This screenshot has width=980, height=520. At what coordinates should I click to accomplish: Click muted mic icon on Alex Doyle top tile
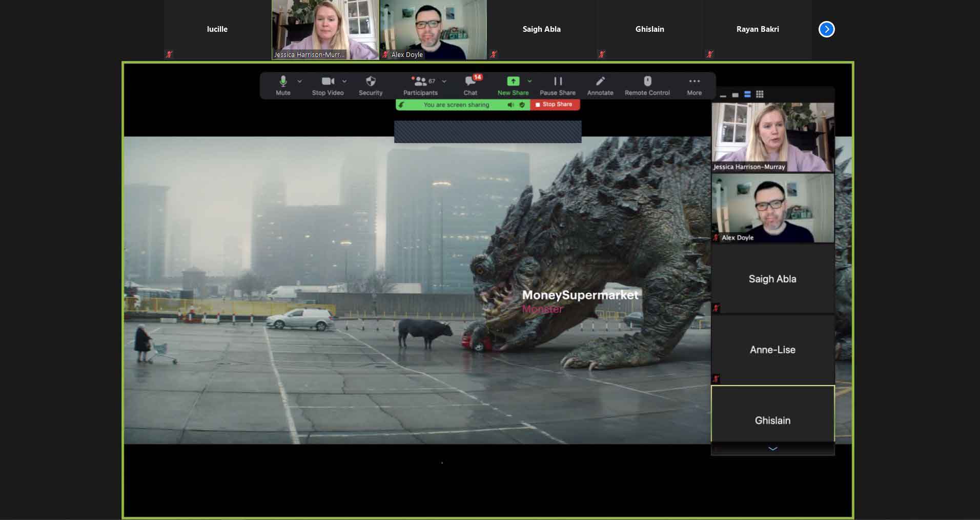click(x=385, y=54)
